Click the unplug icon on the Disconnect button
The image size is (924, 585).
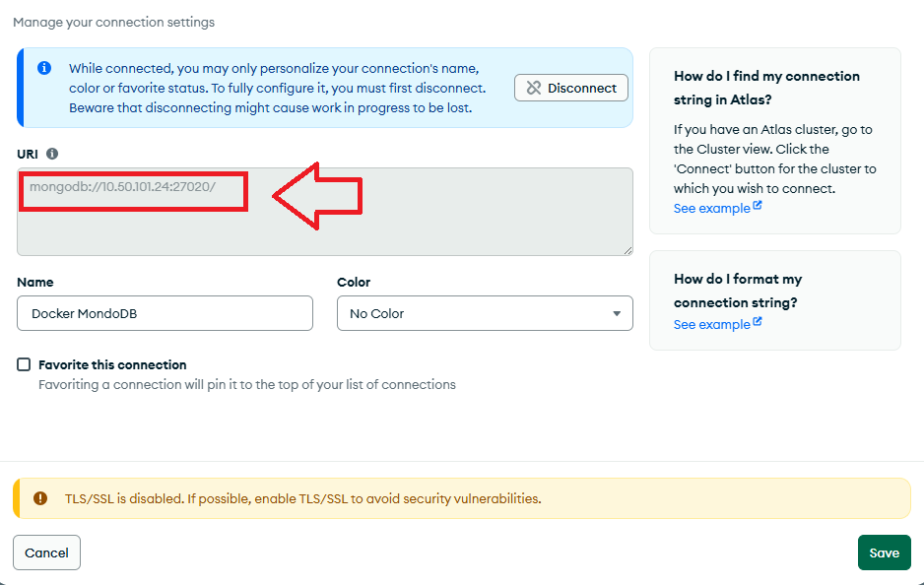pyautogui.click(x=534, y=88)
